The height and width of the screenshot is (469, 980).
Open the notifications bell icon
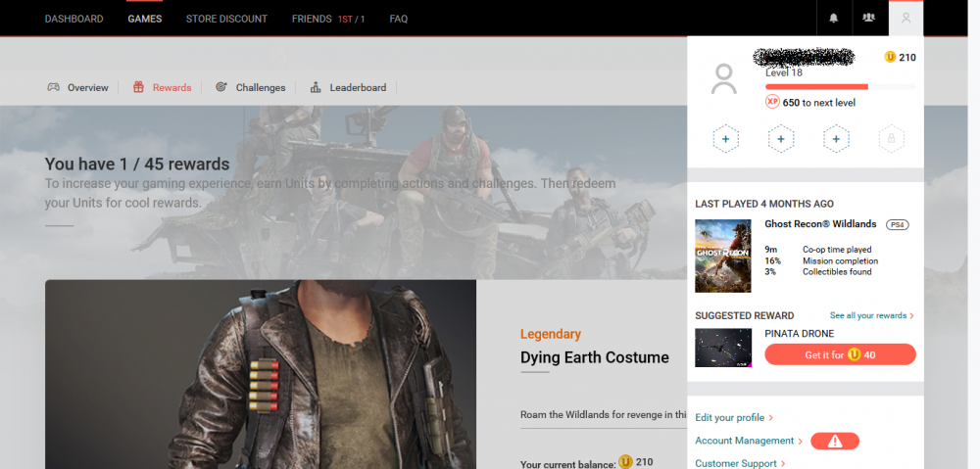point(833,18)
